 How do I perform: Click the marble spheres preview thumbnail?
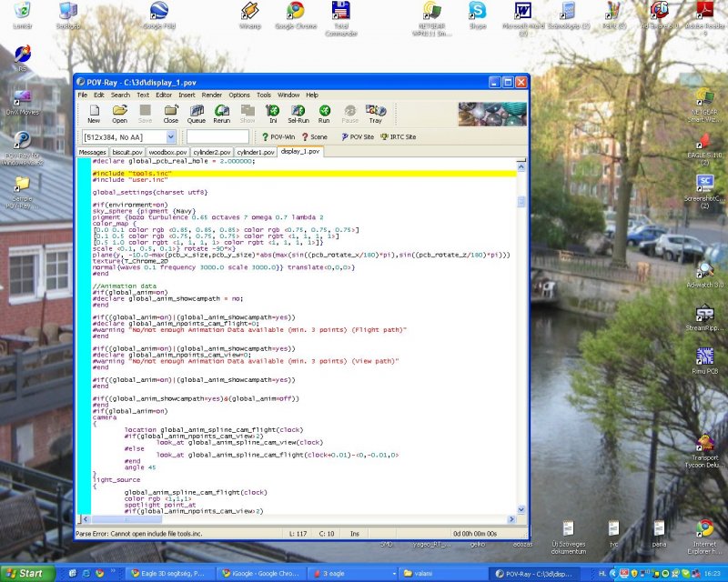pos(492,115)
